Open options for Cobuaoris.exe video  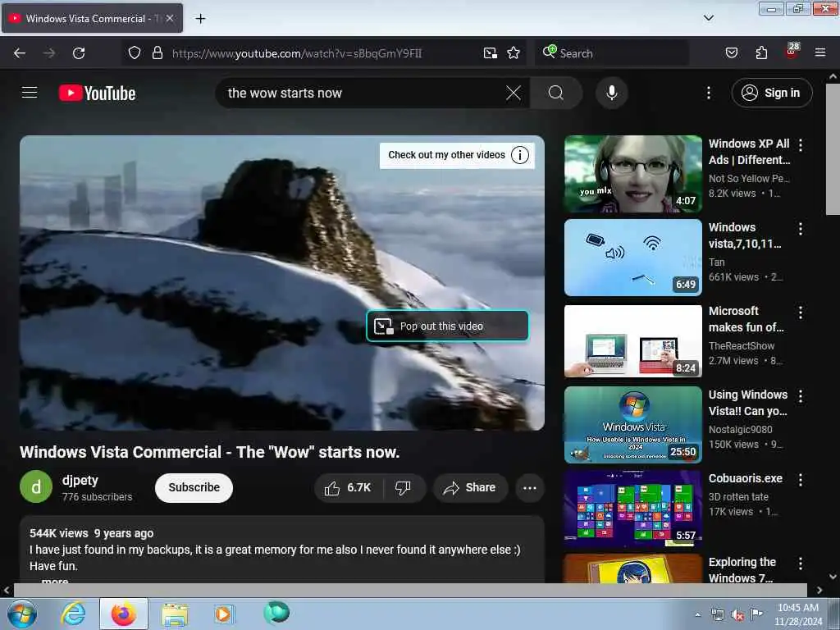point(801,479)
